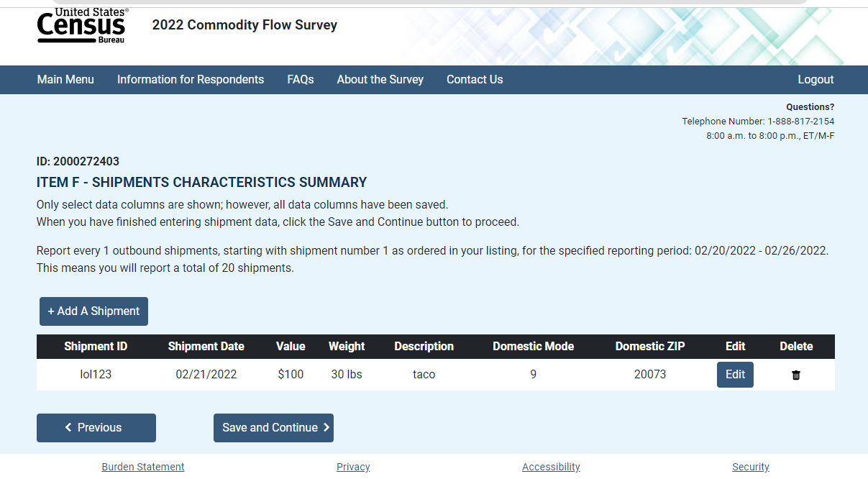Open Information for Respondents in the navigation bar
This screenshot has height=479, width=868.
(191, 79)
